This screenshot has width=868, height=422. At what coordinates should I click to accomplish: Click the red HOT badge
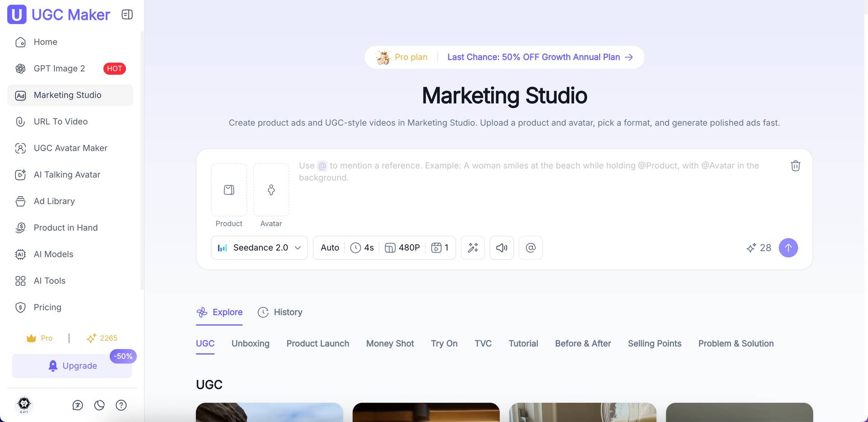[x=114, y=69]
